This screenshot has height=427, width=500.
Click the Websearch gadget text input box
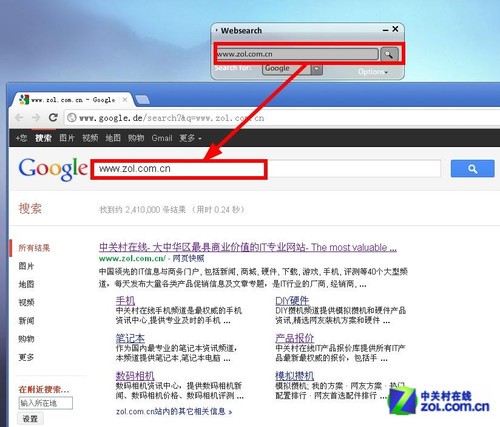[x=297, y=54]
